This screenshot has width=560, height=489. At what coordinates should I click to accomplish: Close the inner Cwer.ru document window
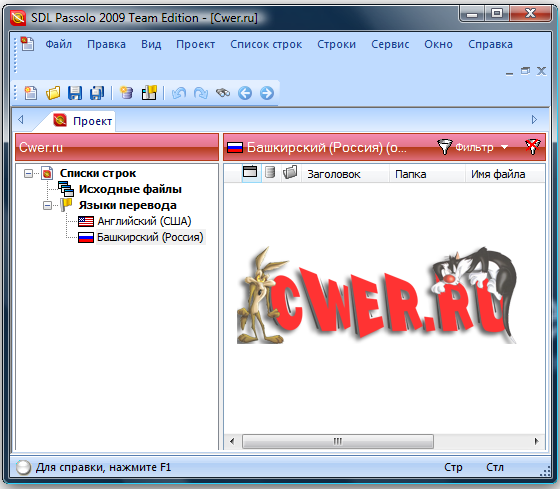click(x=541, y=71)
